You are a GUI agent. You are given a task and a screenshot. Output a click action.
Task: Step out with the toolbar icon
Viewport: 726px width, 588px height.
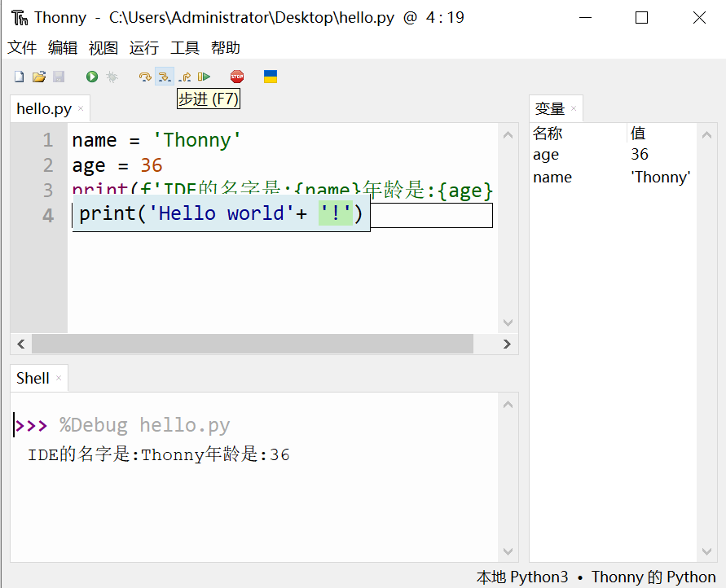pos(184,77)
